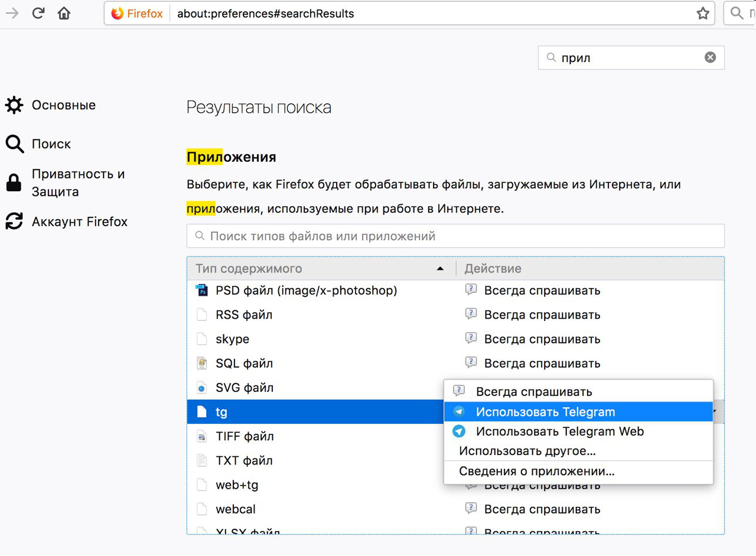This screenshot has width=756, height=556.
Task: Focus the Поиск типов файлов или приложений field
Action: point(455,236)
